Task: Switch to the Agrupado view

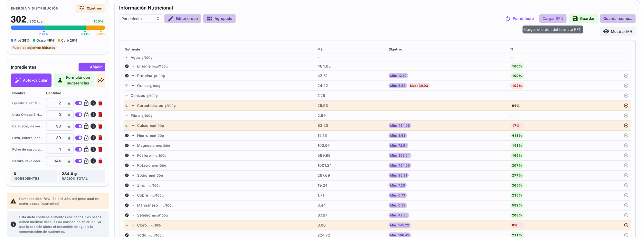Action: click(219, 19)
